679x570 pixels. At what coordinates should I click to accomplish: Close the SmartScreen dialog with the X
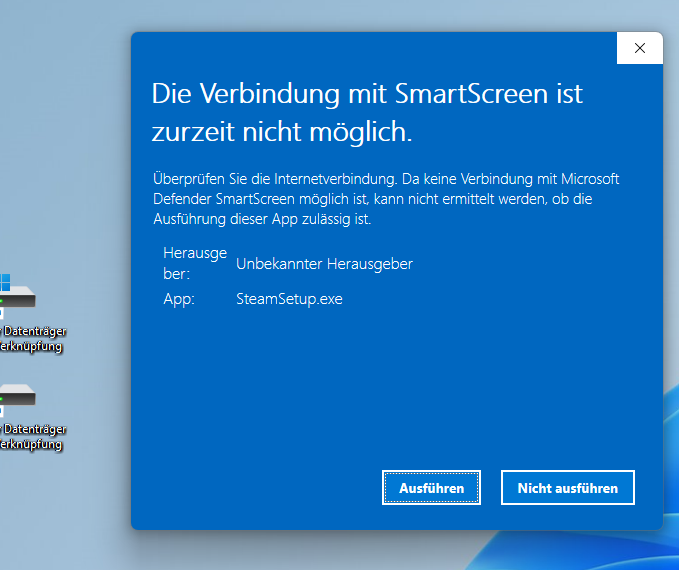coord(640,48)
